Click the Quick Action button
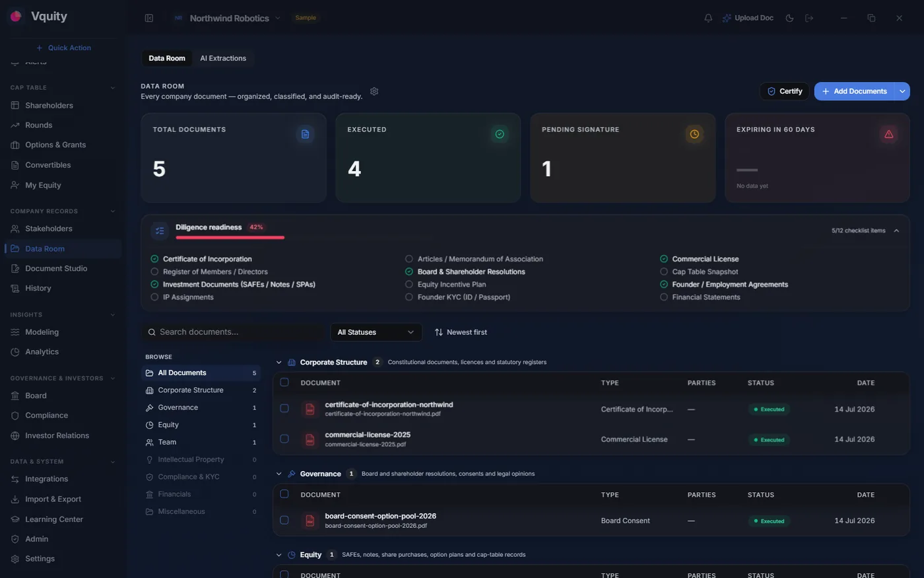This screenshot has width=924, height=578. point(63,48)
